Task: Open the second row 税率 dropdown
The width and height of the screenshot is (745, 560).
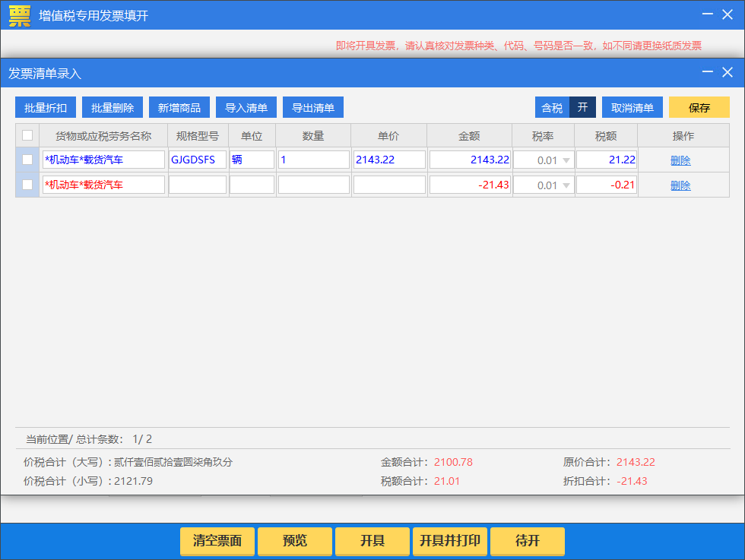Action: point(566,185)
